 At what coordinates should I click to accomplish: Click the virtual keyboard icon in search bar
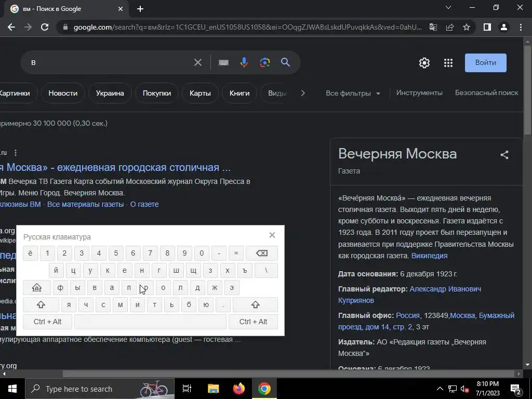223,62
